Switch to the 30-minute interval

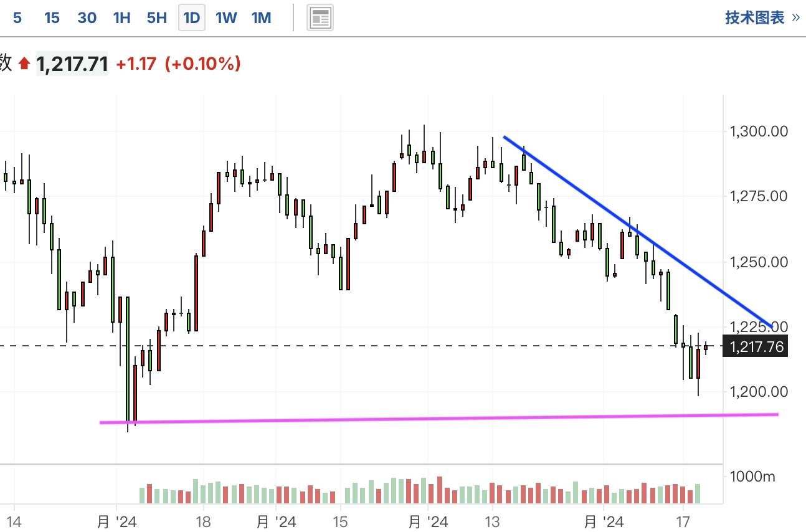pyautogui.click(x=87, y=18)
